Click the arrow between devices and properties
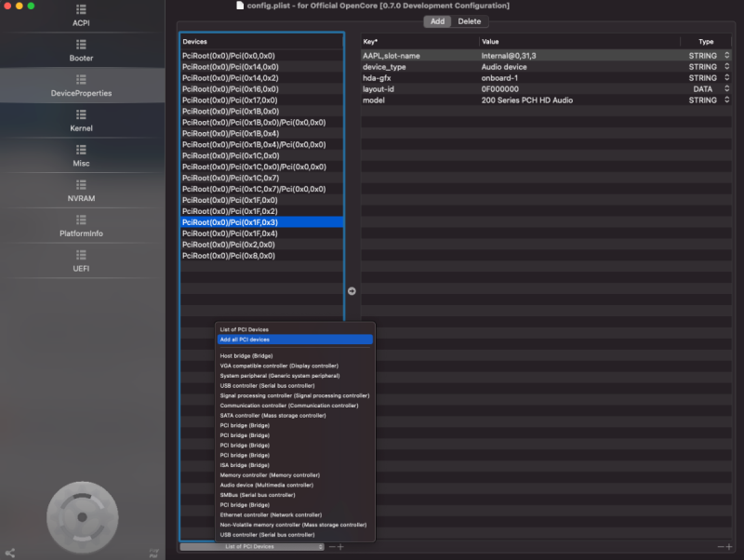 click(x=352, y=291)
